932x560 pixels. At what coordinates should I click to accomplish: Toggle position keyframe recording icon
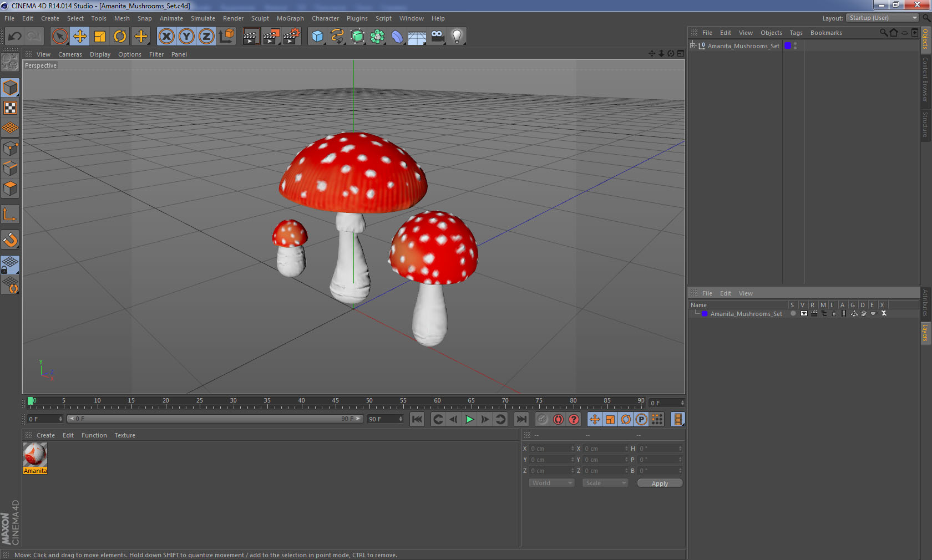[594, 419]
